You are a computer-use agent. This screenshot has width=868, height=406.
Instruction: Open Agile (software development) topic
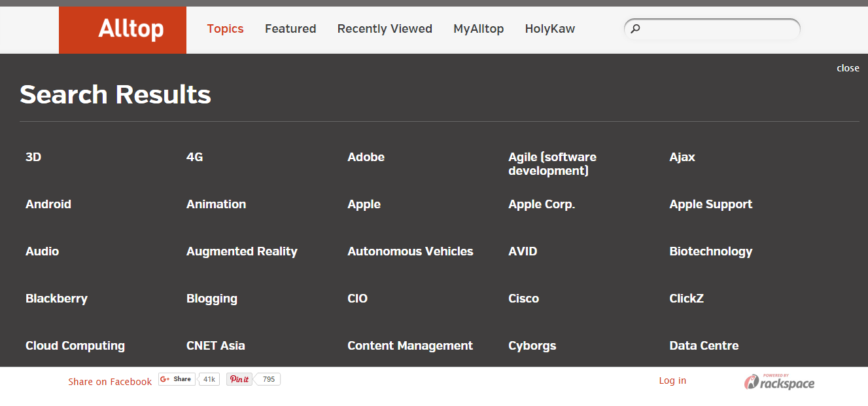(x=552, y=164)
